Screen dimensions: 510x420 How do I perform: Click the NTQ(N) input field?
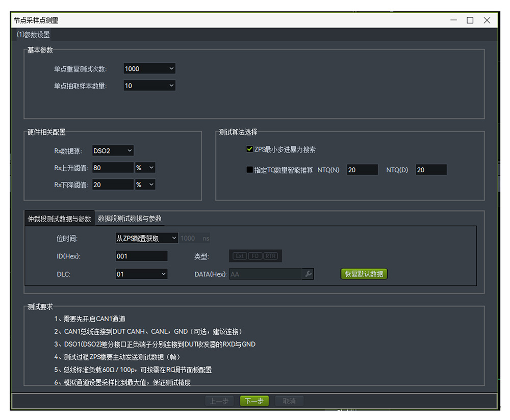[362, 170]
